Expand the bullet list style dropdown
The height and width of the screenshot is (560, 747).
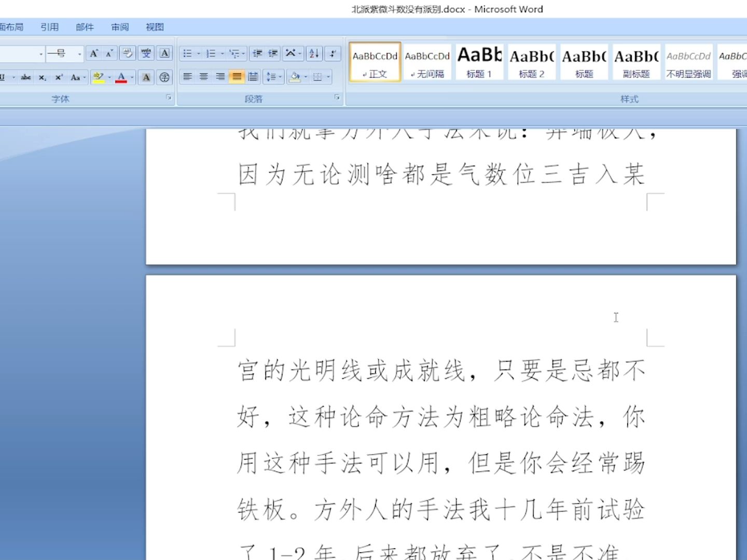click(x=198, y=53)
